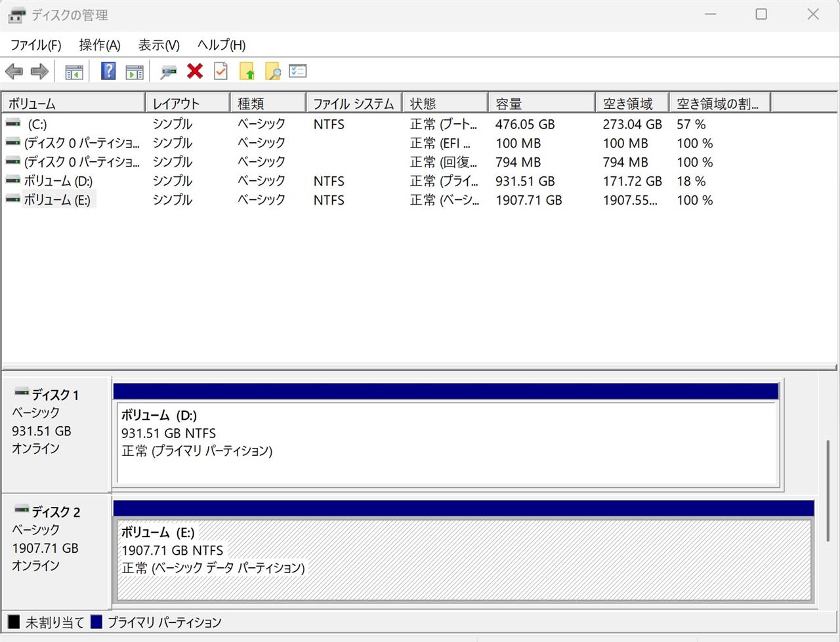The image size is (840, 642).
Task: Sort by the 状態 column header
Action: [x=446, y=103]
